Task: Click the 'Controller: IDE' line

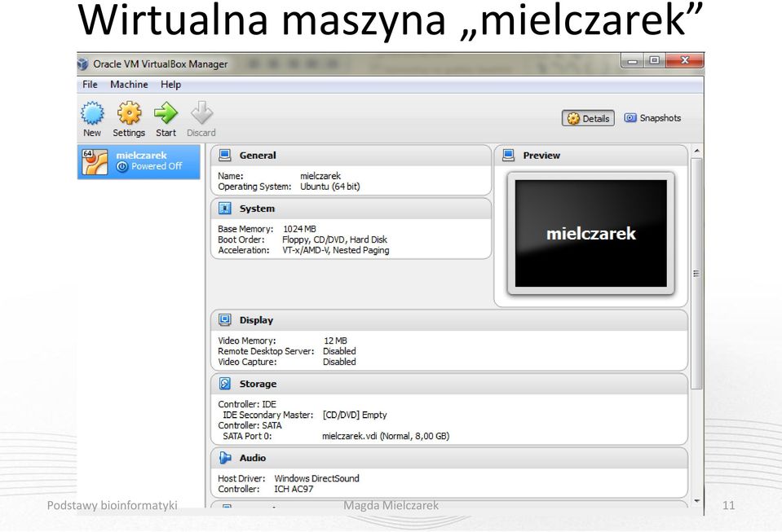Action: (x=247, y=404)
